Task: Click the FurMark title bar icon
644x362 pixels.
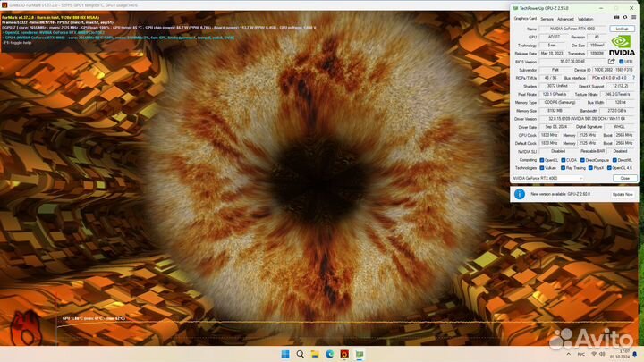Action: (x=4, y=5)
